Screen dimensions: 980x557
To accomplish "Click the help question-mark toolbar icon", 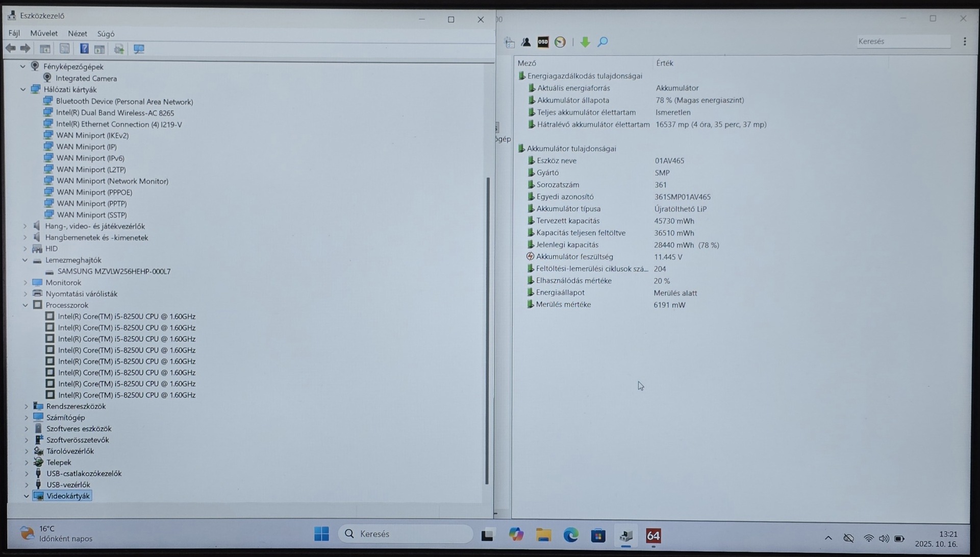I will [84, 49].
